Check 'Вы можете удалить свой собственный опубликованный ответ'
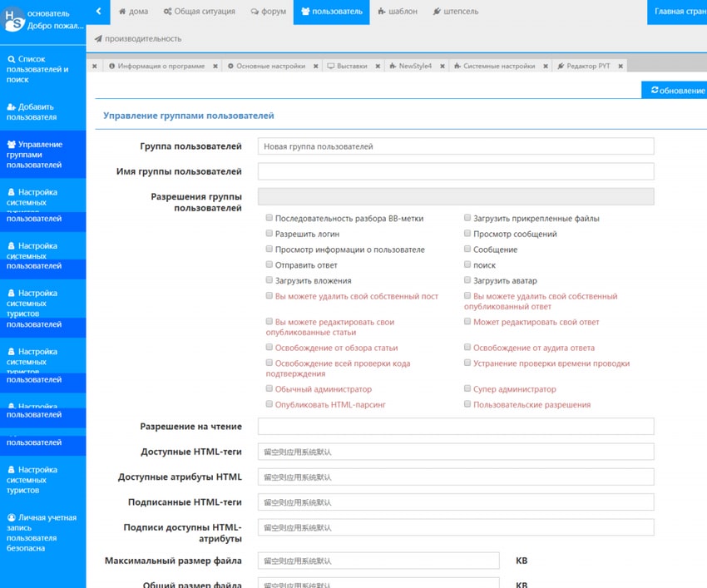Viewport: 707px width, 588px height. 467,295
